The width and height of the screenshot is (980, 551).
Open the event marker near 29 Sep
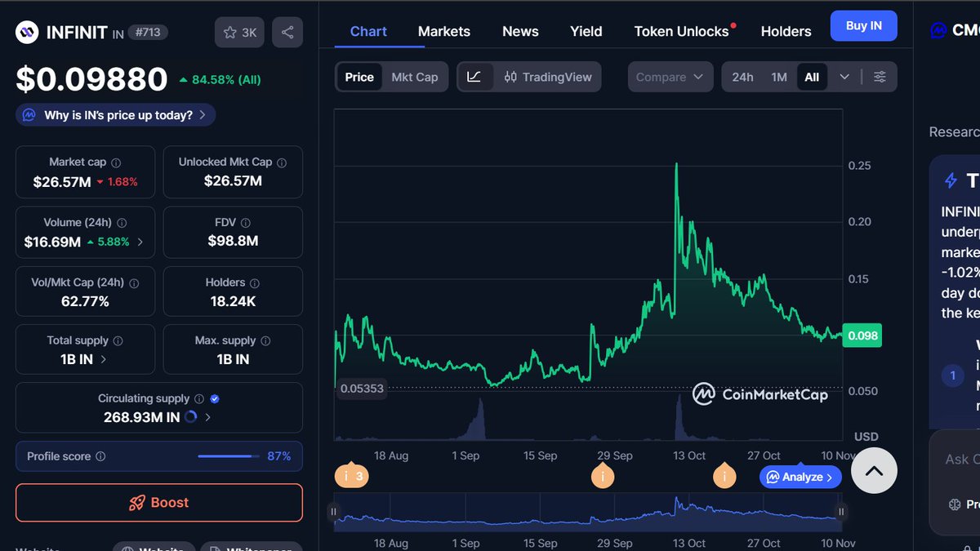[x=603, y=476]
